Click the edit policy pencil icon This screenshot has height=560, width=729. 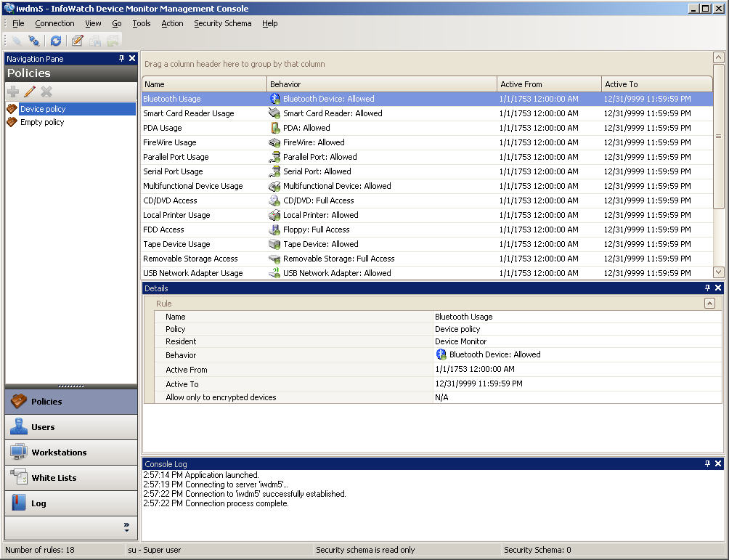pos(30,92)
